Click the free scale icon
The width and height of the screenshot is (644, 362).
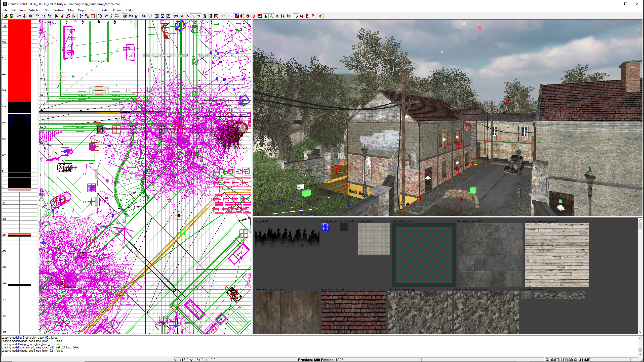(149, 16)
